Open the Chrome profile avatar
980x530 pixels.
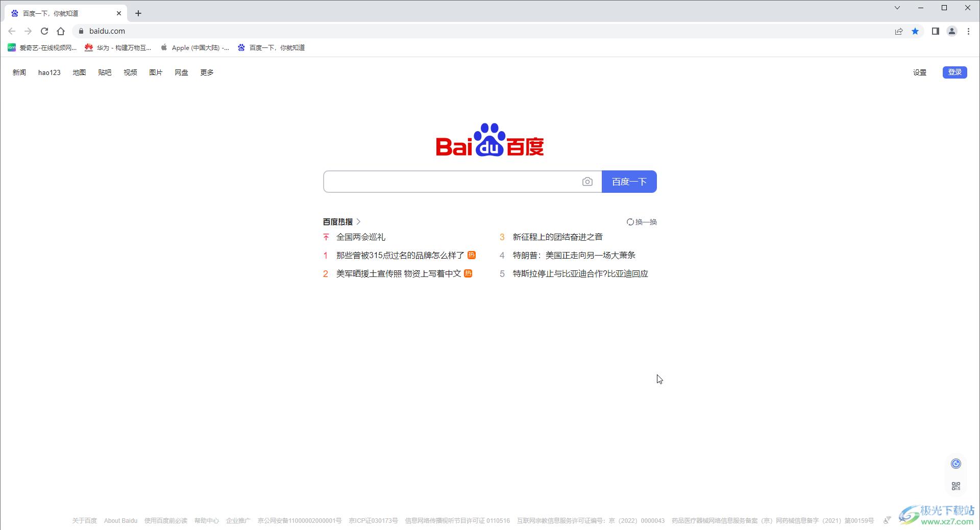pos(952,31)
